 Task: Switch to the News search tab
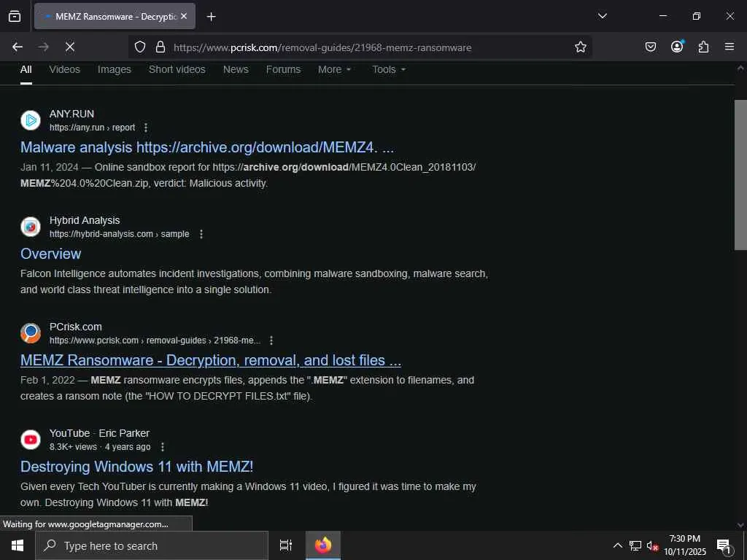[x=236, y=69]
